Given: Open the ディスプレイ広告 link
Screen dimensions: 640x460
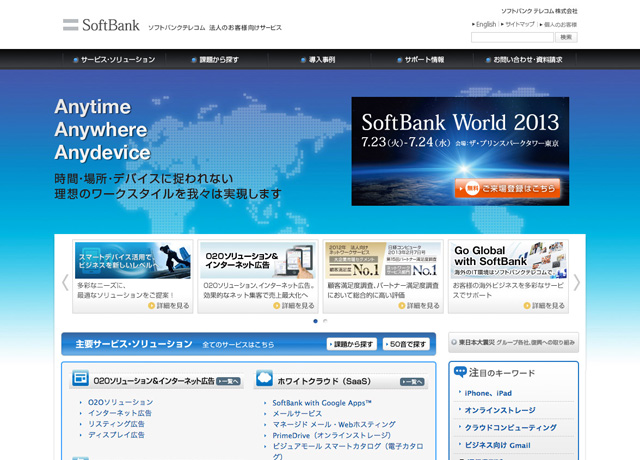Looking at the screenshot, I should [116, 435].
